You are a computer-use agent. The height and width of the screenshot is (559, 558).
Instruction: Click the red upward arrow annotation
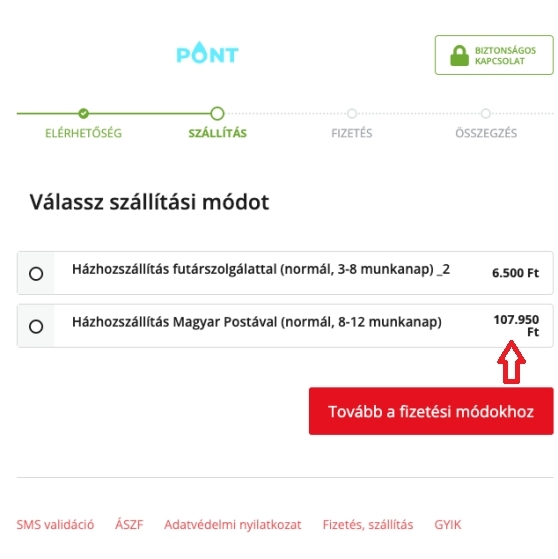pyautogui.click(x=511, y=362)
